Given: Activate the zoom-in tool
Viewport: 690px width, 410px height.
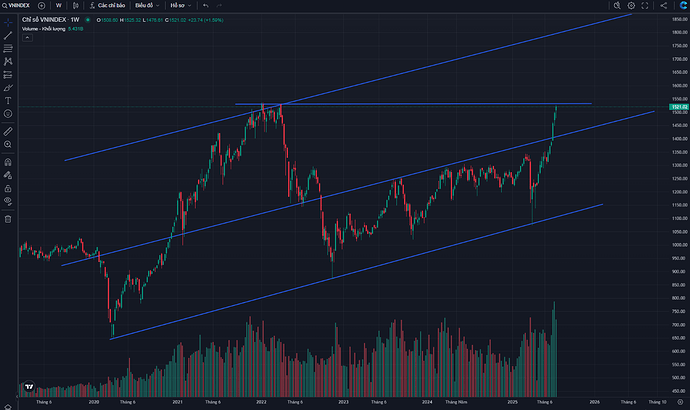Looking at the screenshot, I should coord(8,144).
